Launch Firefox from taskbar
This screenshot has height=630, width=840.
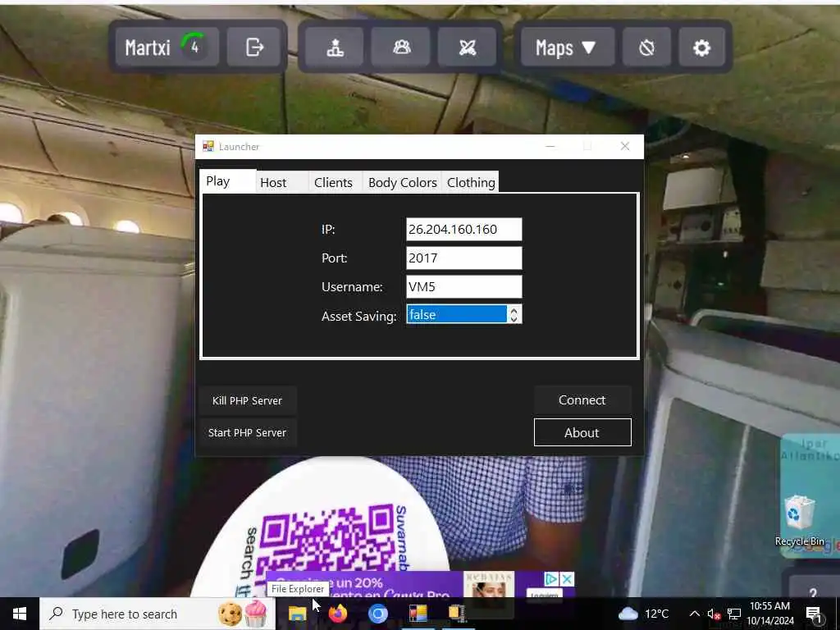pyautogui.click(x=337, y=614)
